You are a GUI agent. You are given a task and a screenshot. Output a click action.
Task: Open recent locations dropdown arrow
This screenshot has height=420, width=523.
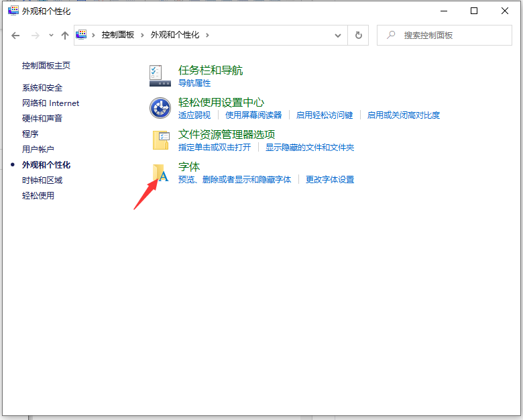[51, 35]
